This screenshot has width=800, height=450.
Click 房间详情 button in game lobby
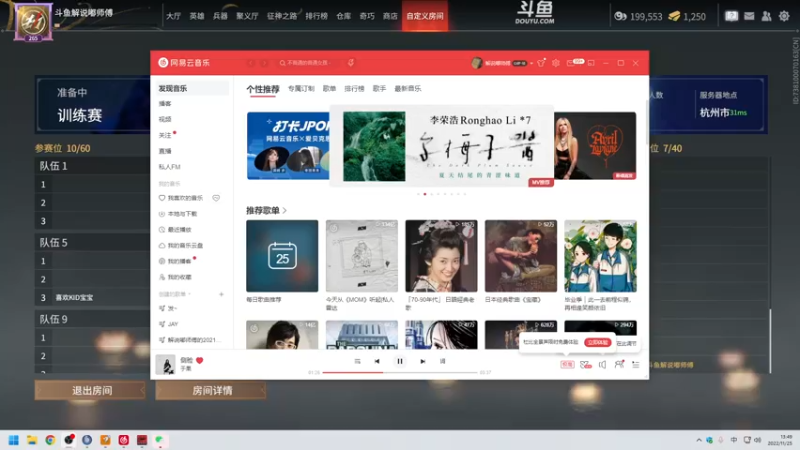click(211, 390)
